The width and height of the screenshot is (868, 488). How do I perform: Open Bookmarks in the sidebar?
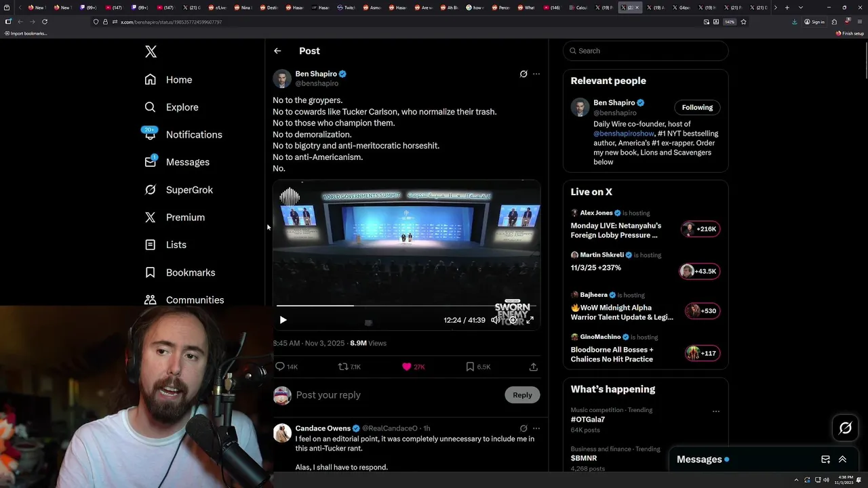click(x=180, y=272)
